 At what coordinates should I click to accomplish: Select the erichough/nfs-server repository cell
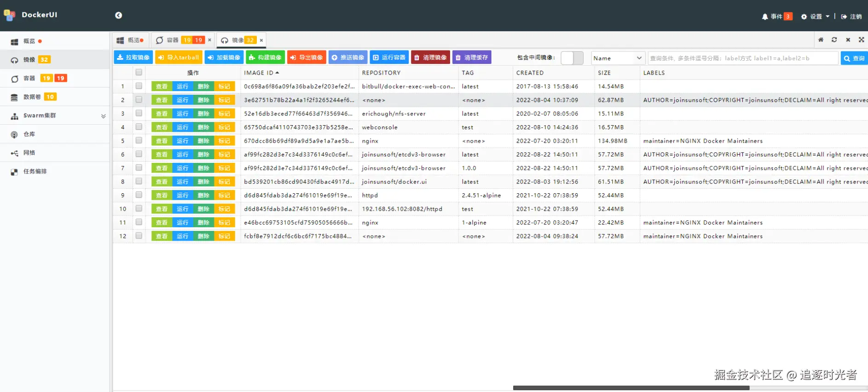408,114
